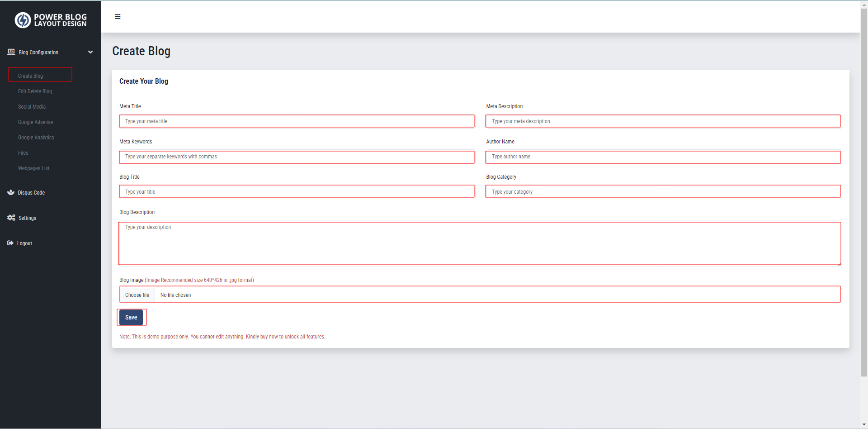
Task: Open the Google Analytics page
Action: pyautogui.click(x=36, y=137)
